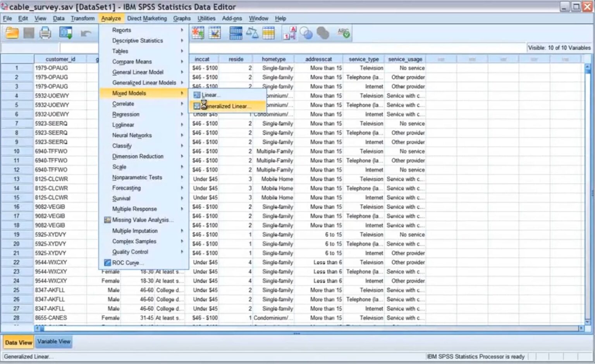Click the Use Variable Sets circles icon
This screenshot has width=595, height=364.
click(x=306, y=33)
